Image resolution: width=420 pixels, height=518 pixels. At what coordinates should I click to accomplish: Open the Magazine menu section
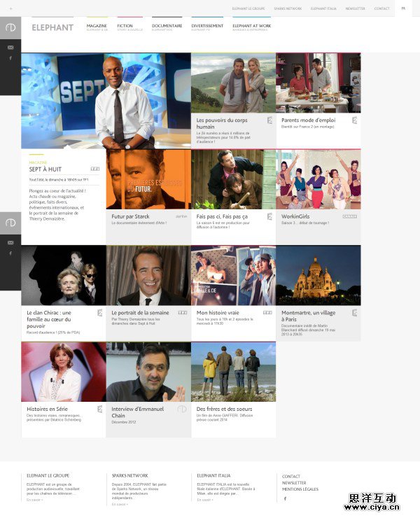coord(97,26)
